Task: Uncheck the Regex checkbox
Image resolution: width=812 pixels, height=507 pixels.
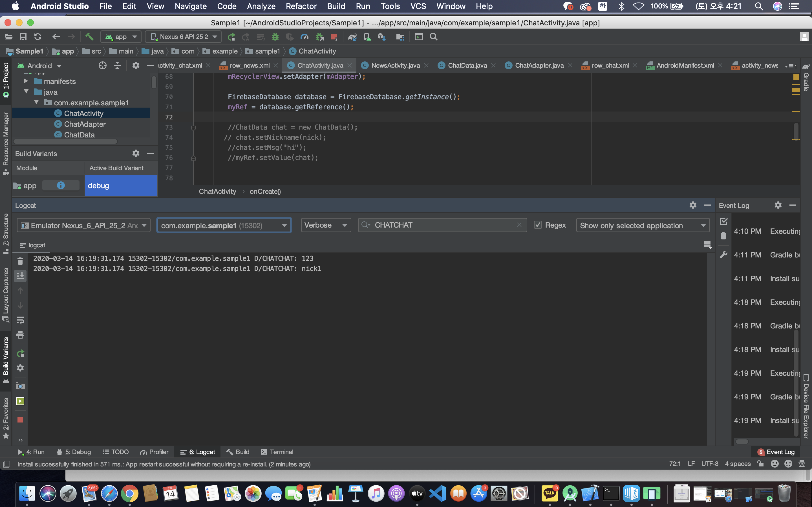Action: (x=538, y=225)
